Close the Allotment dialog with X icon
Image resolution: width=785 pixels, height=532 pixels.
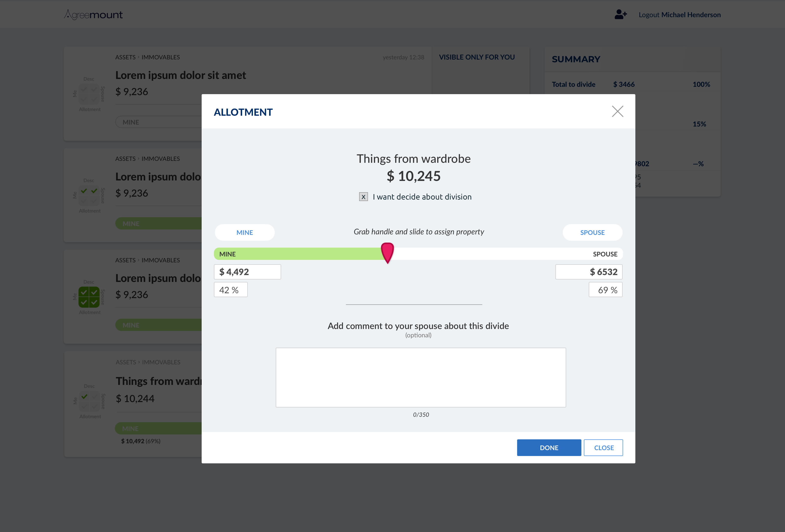[617, 111]
